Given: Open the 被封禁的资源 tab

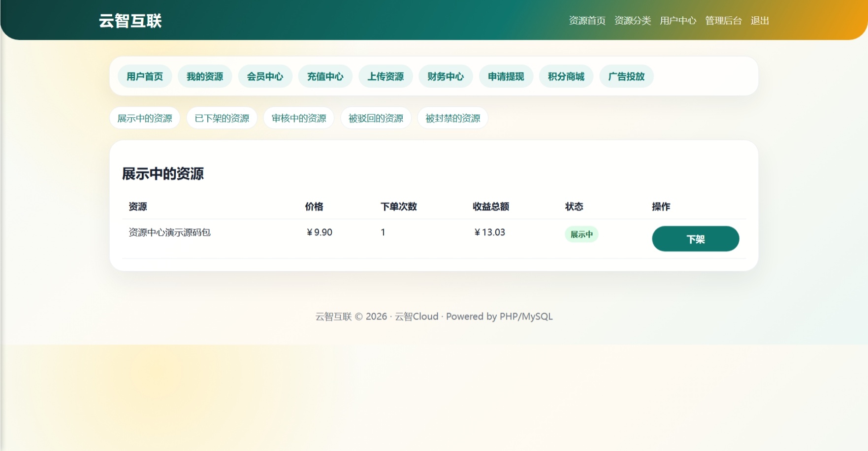Looking at the screenshot, I should click(x=453, y=118).
